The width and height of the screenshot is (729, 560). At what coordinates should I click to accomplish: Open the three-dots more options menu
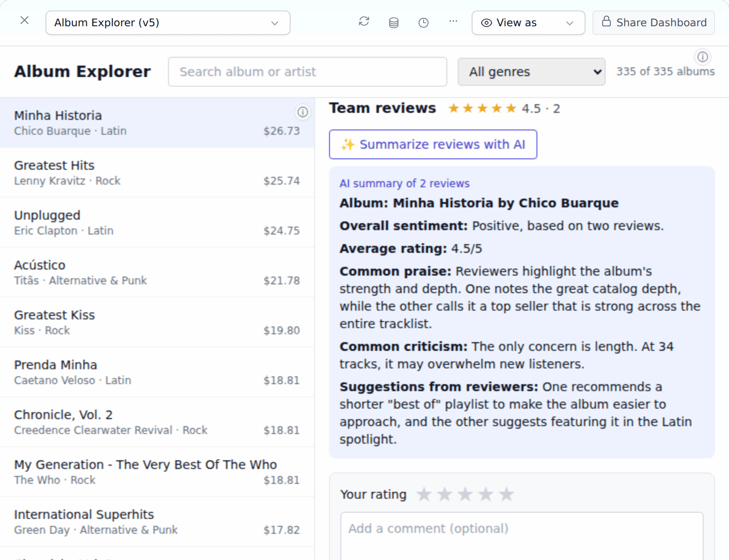coord(453,21)
